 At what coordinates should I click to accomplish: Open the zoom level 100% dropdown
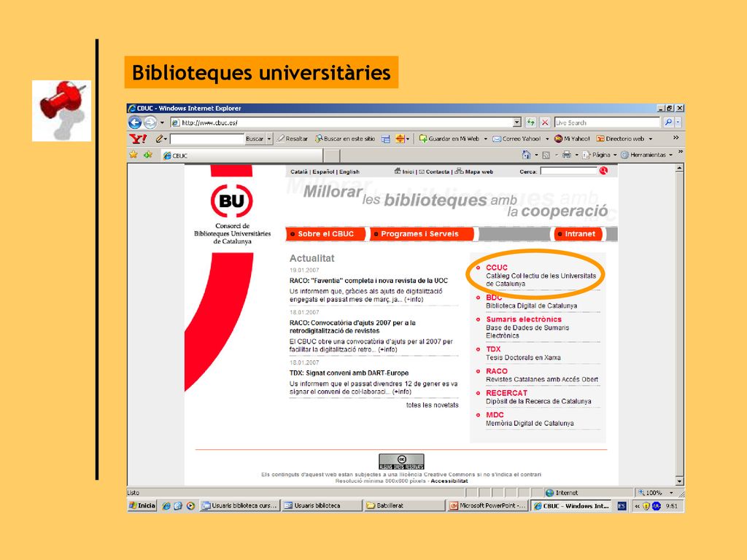click(671, 493)
